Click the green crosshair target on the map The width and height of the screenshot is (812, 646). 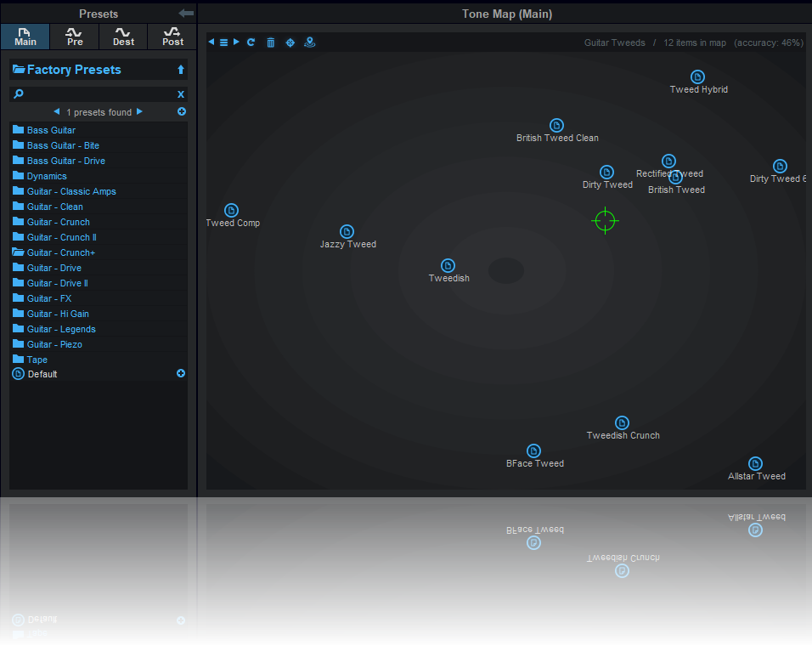605,221
